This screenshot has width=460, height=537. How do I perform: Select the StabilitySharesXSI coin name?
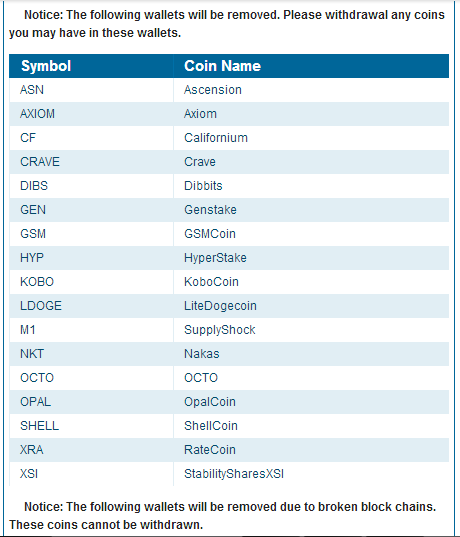coord(234,473)
